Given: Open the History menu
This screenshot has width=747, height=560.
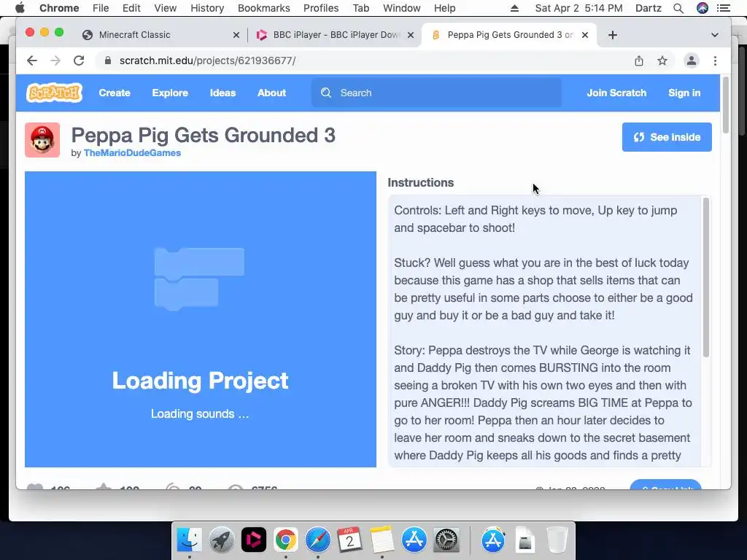Looking at the screenshot, I should [x=207, y=8].
